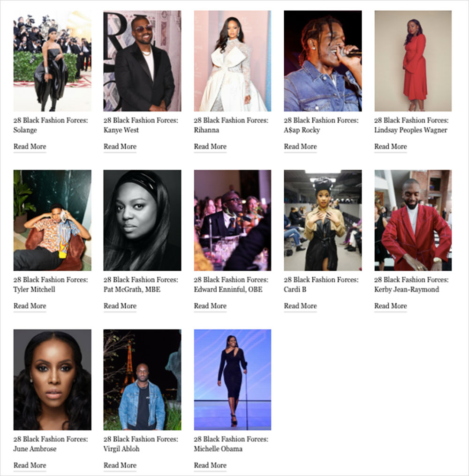Viewport: 469px width, 476px height.
Task: Click the Kerby Jean-Raymond article title
Action: (411, 284)
